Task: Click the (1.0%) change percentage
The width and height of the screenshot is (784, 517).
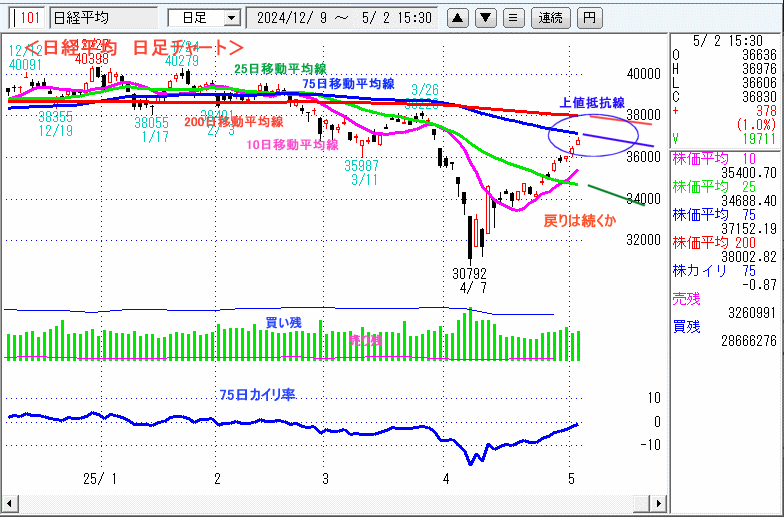Action: tap(756, 124)
